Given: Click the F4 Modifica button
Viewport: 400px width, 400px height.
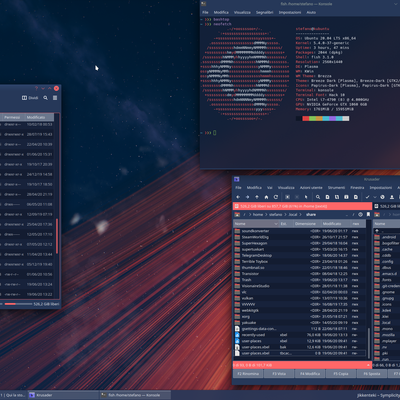Looking at the screenshot, I should click(310, 374).
